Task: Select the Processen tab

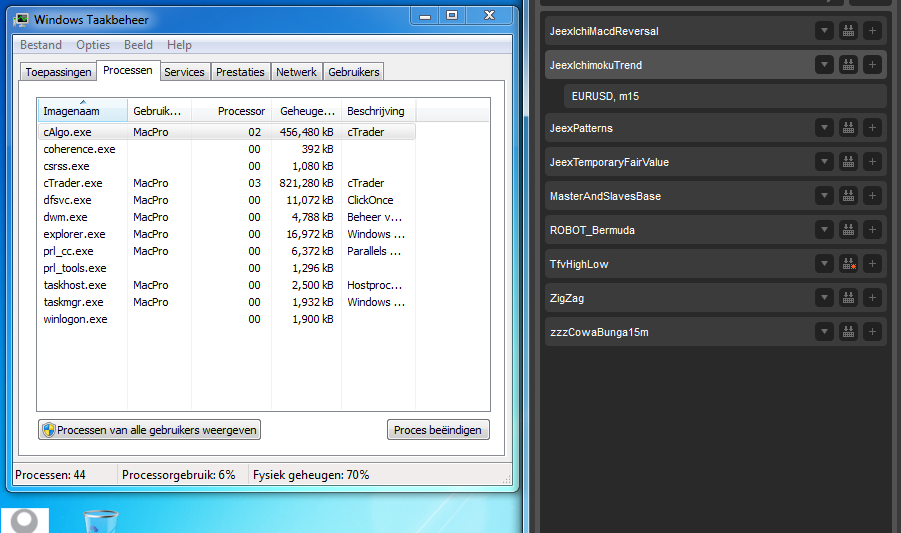Action: [128, 70]
